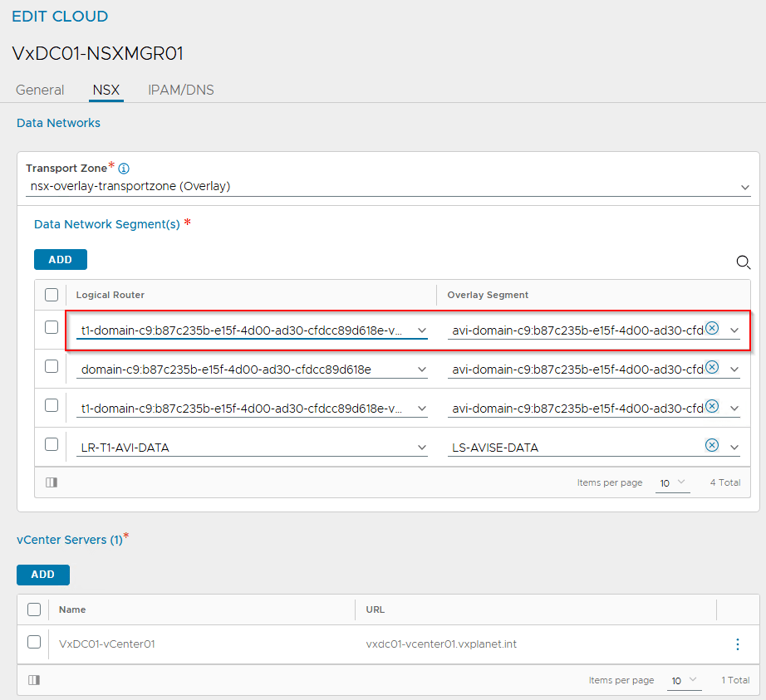Select all rows in the Logical Router table
Viewport: 766px width, 700px height.
tap(51, 294)
